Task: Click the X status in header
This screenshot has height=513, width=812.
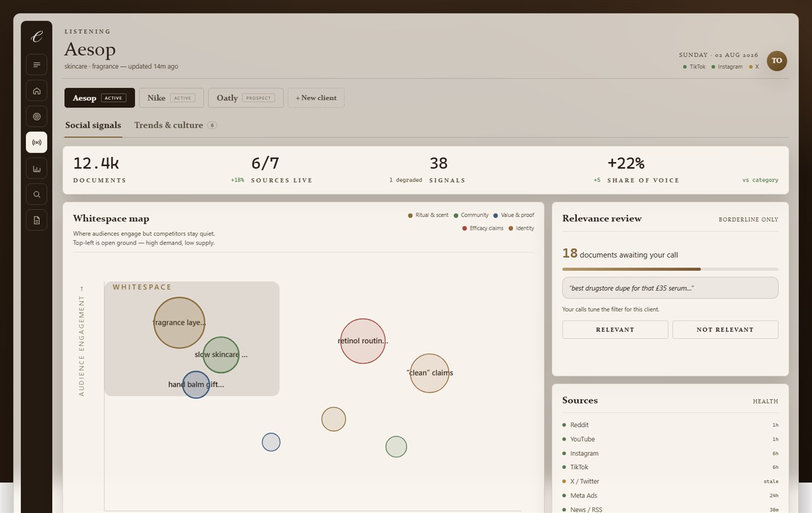Action: tap(754, 67)
